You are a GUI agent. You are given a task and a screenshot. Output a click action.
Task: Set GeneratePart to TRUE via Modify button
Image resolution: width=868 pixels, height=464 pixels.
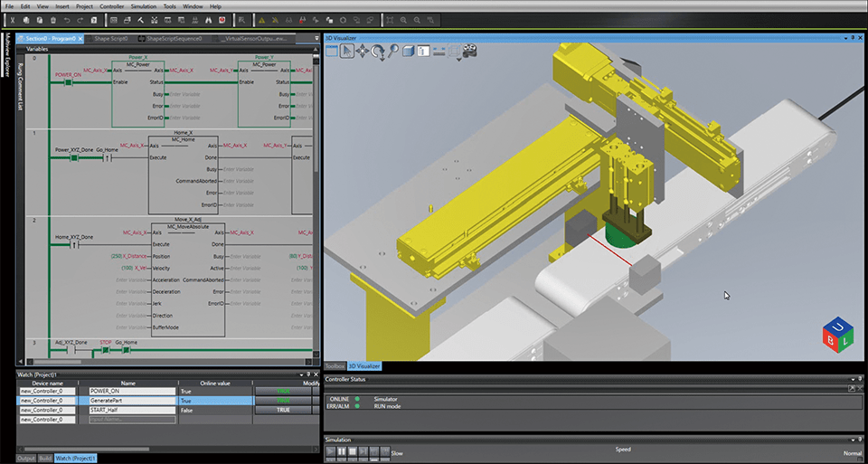(x=283, y=401)
